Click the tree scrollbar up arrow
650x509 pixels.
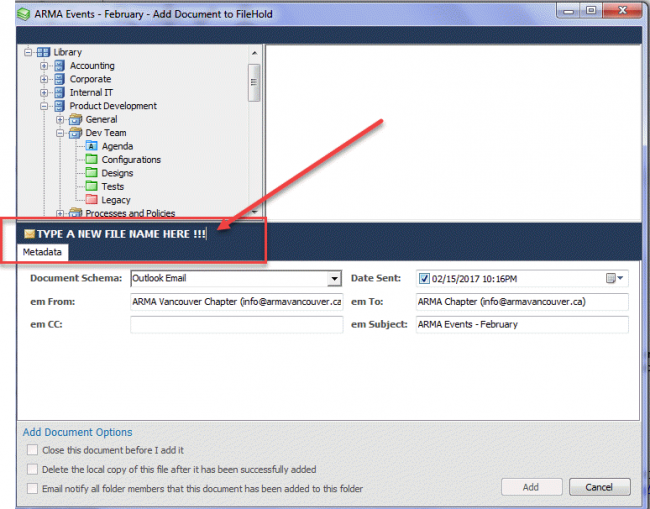pyautogui.click(x=254, y=53)
